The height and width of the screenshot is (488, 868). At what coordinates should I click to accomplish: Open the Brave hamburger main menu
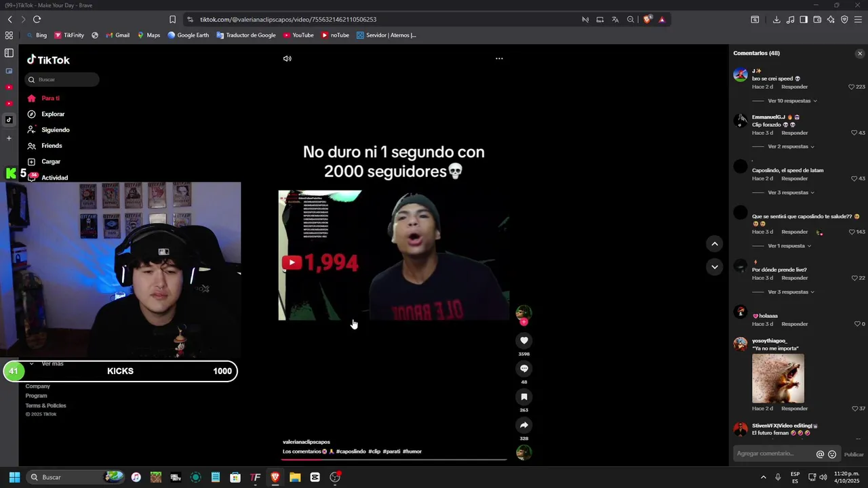pyautogui.click(x=859, y=20)
